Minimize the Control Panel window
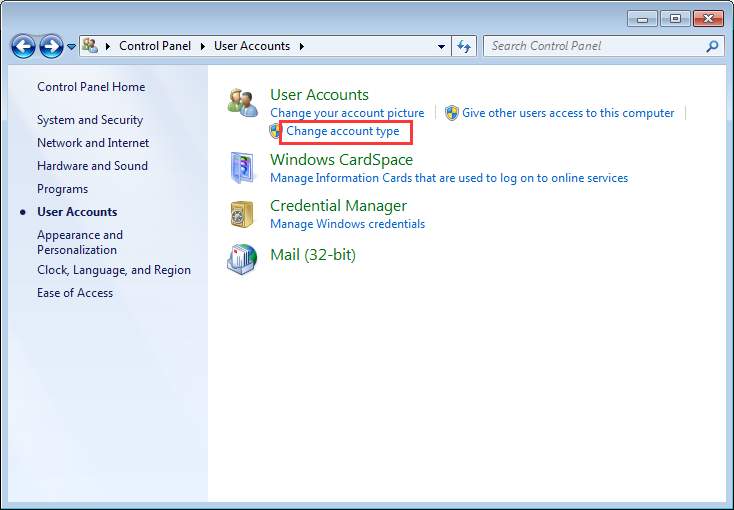 pyautogui.click(x=643, y=19)
